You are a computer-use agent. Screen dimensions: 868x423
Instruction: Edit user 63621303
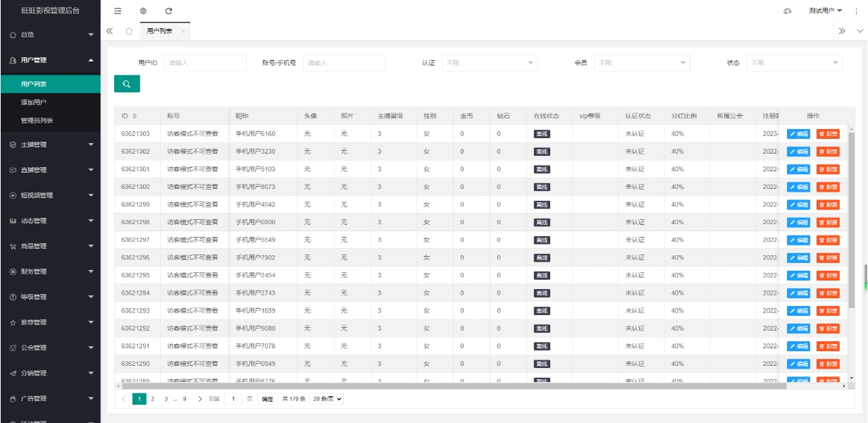coord(798,133)
